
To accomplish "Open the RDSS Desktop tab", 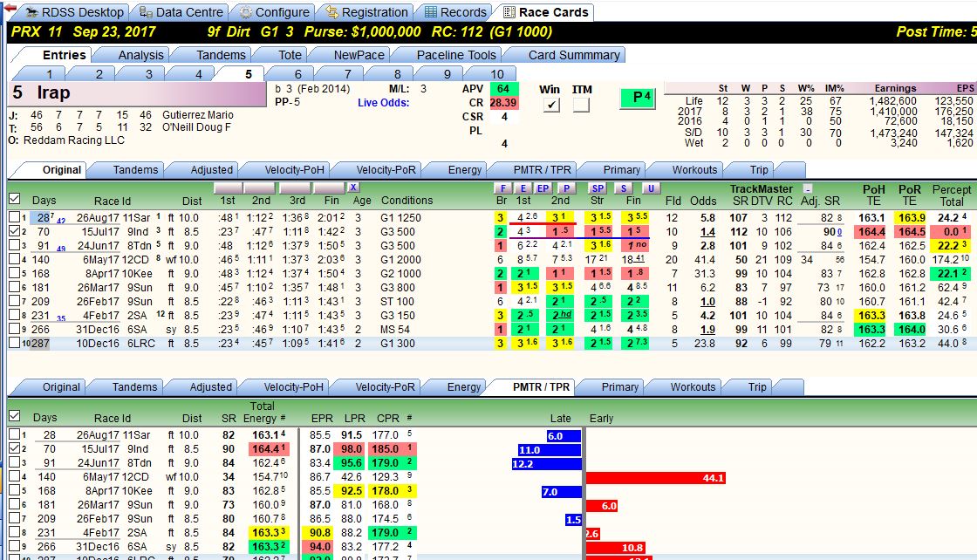I will (x=74, y=12).
